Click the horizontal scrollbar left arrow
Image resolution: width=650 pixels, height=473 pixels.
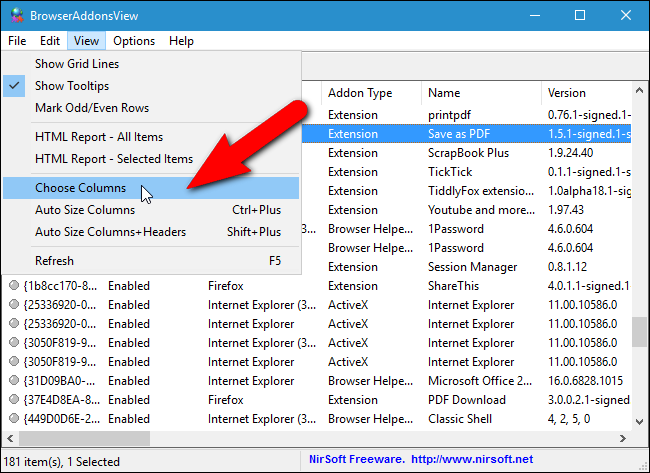10,438
